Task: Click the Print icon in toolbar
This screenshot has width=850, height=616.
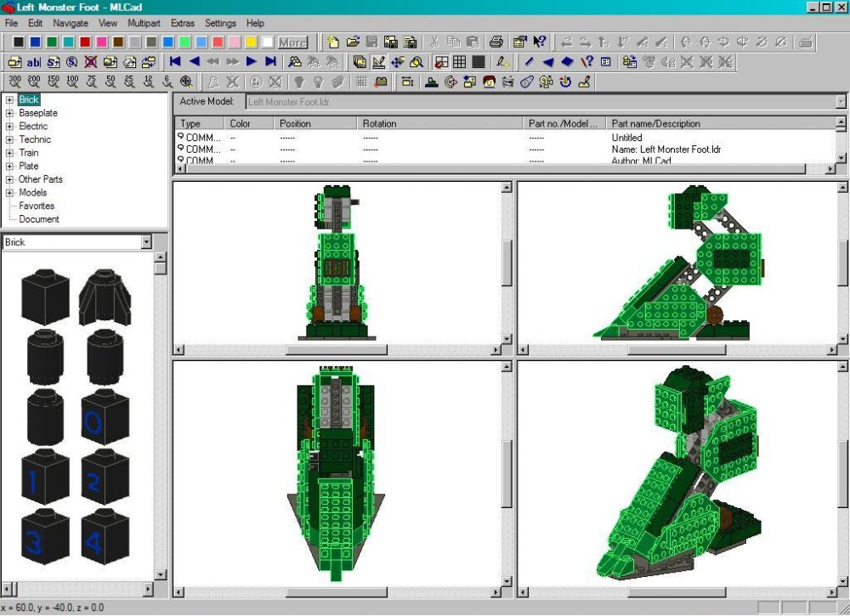Action: 496,42
